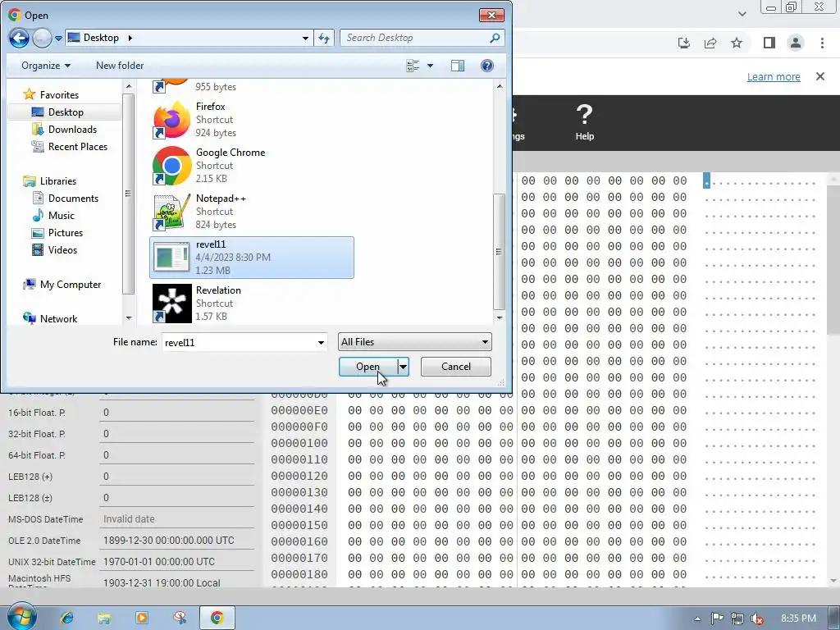Click the Action Center flag tray icon
The height and width of the screenshot is (630, 840).
(x=717, y=619)
